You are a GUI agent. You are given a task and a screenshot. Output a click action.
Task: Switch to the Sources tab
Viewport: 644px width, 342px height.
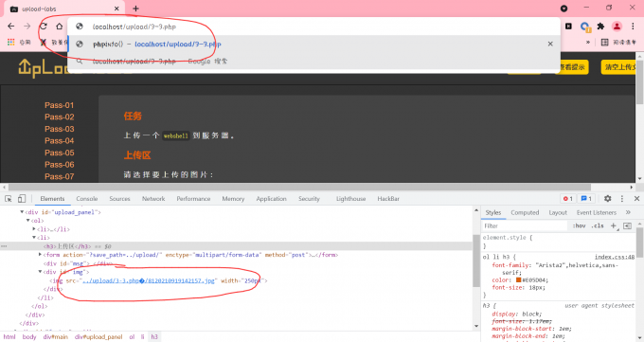click(119, 199)
